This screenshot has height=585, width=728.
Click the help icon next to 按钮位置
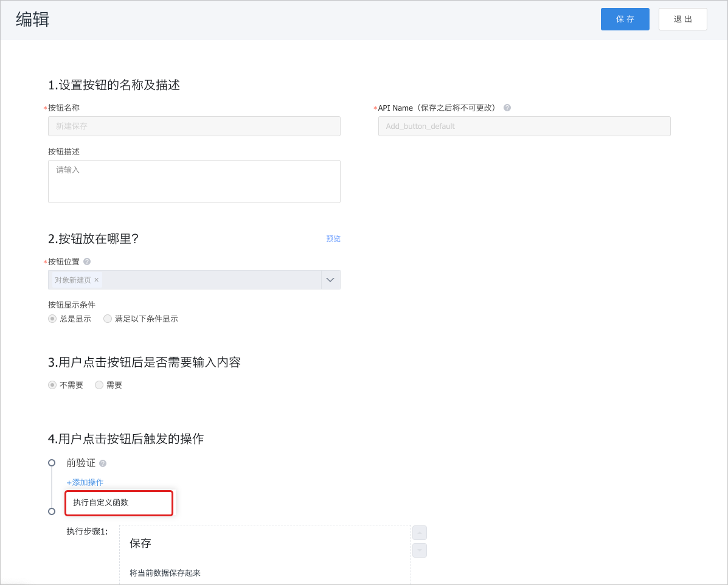pos(87,261)
